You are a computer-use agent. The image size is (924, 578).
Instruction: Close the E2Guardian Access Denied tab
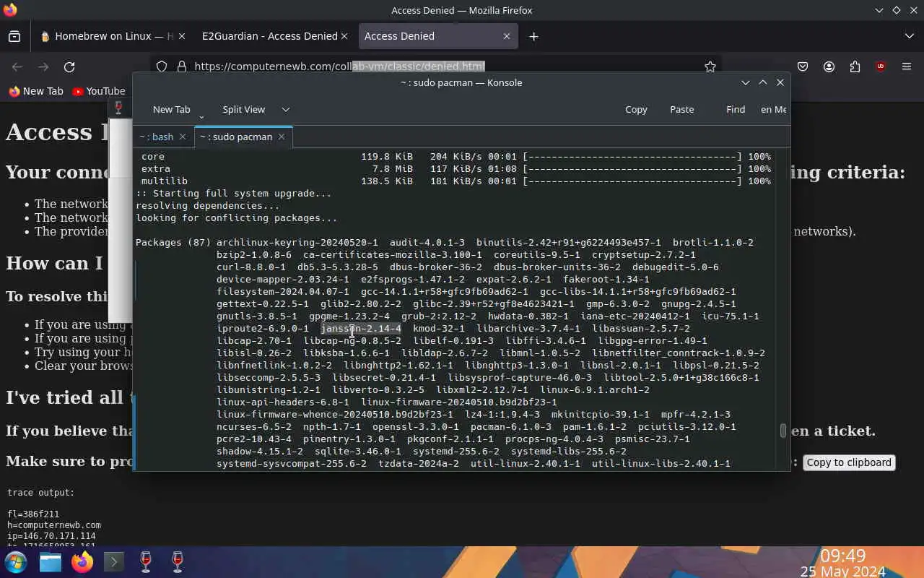point(344,36)
